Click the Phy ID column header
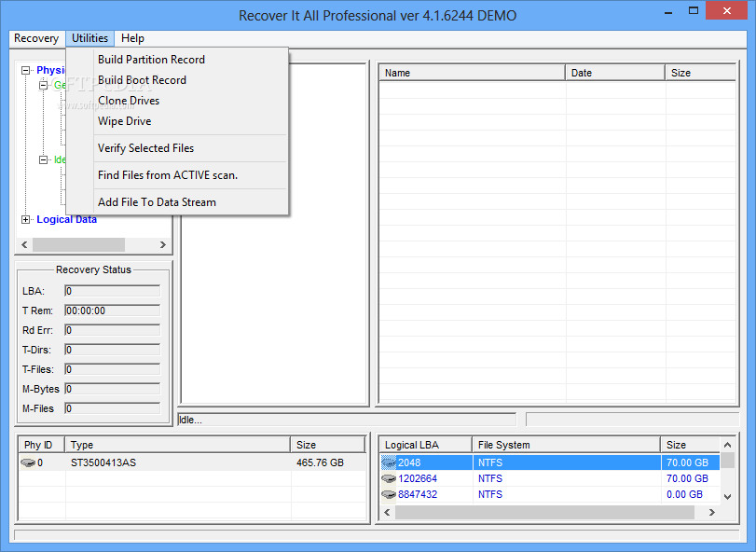Viewport: 756px width, 552px height. point(41,445)
